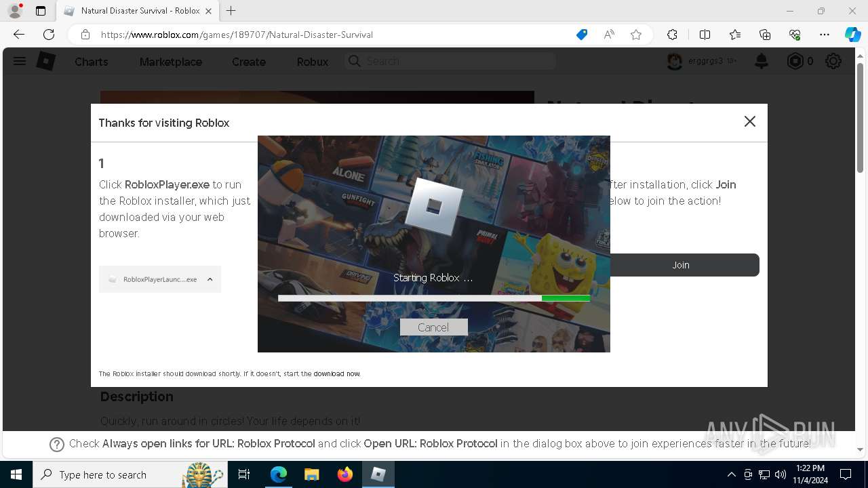Open Microsoft Edge from taskbar

279,474
